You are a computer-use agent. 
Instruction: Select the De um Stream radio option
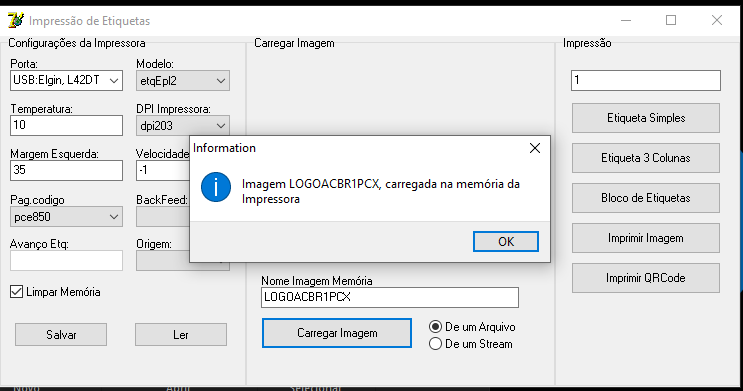(435, 344)
